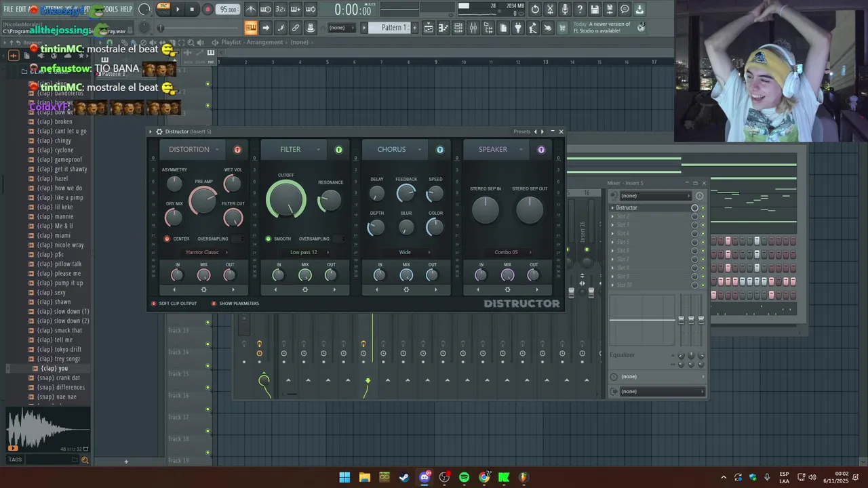Open the Distructor Presets menu

521,131
